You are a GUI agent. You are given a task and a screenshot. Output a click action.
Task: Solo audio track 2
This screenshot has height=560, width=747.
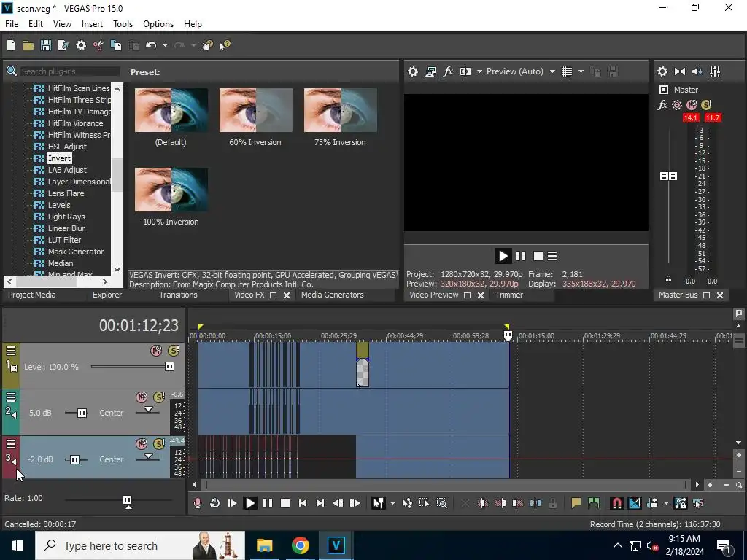(159, 397)
